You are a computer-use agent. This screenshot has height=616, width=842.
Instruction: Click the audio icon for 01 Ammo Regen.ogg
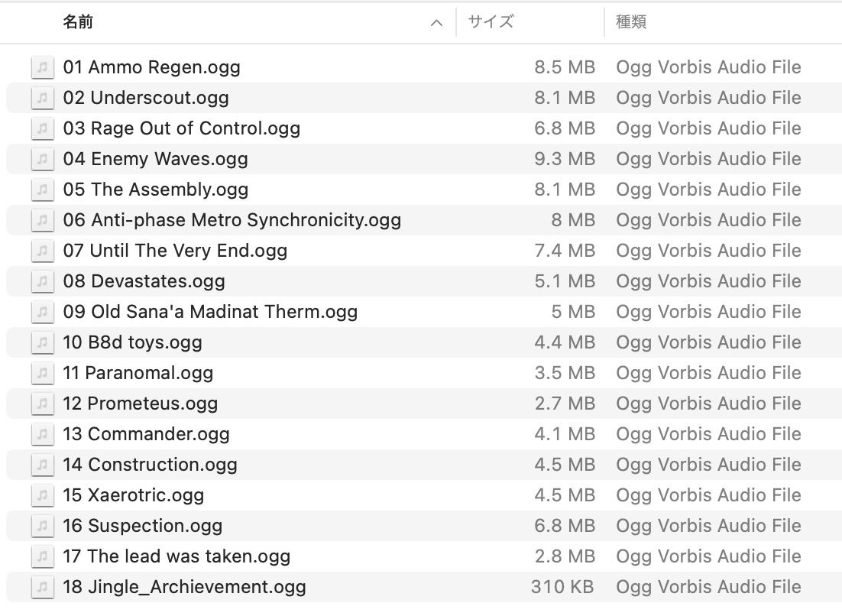43,67
